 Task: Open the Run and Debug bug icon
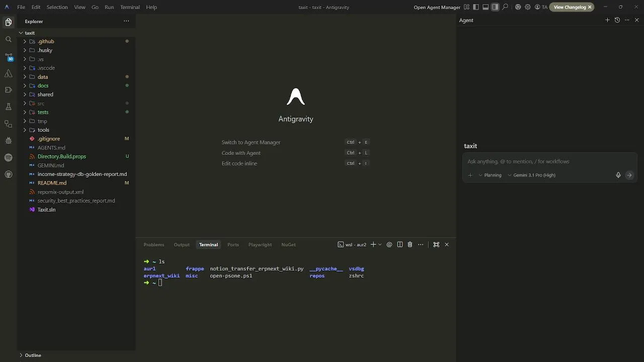(8, 141)
